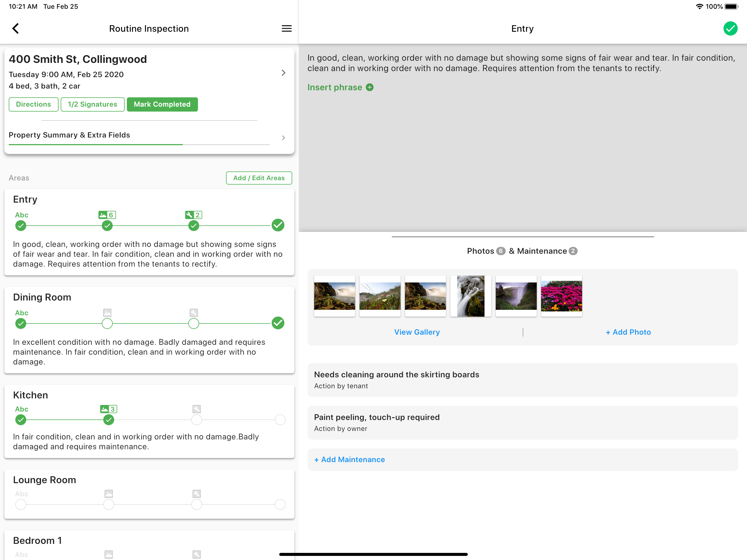Viewport: 747px width, 560px height.
Task: Open the purple-sky waterfall thumbnail
Action: (516, 296)
